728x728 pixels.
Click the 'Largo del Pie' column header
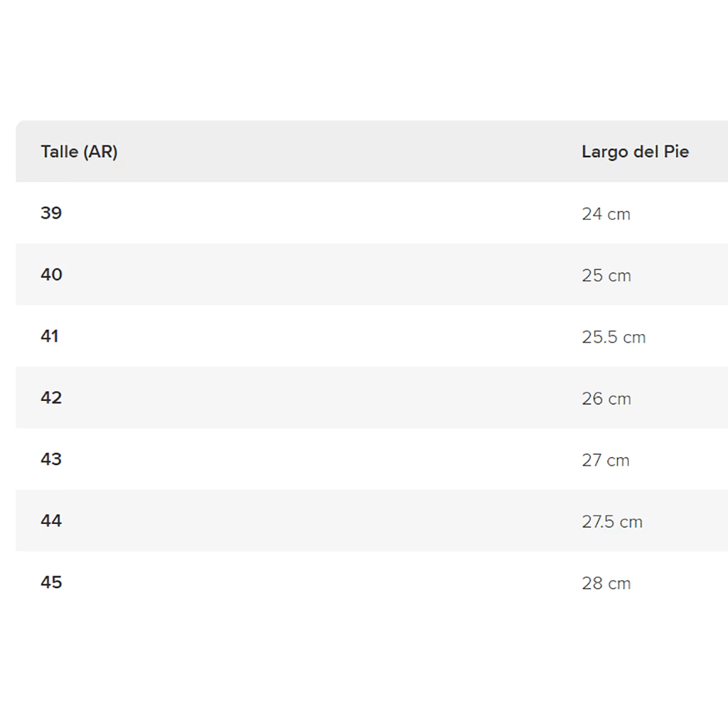(635, 151)
